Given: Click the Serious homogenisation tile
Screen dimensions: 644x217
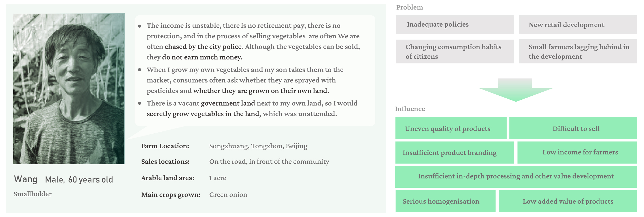Looking at the screenshot, I should (x=445, y=201).
